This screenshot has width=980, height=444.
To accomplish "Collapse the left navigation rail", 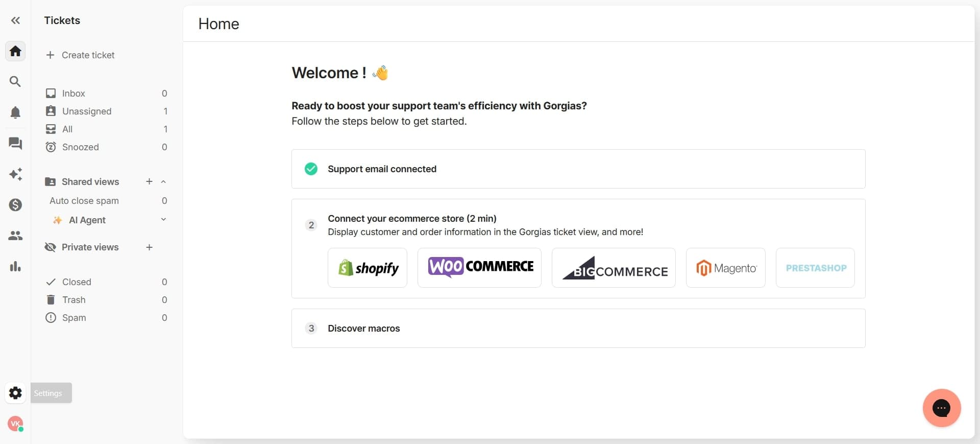I will (x=15, y=20).
